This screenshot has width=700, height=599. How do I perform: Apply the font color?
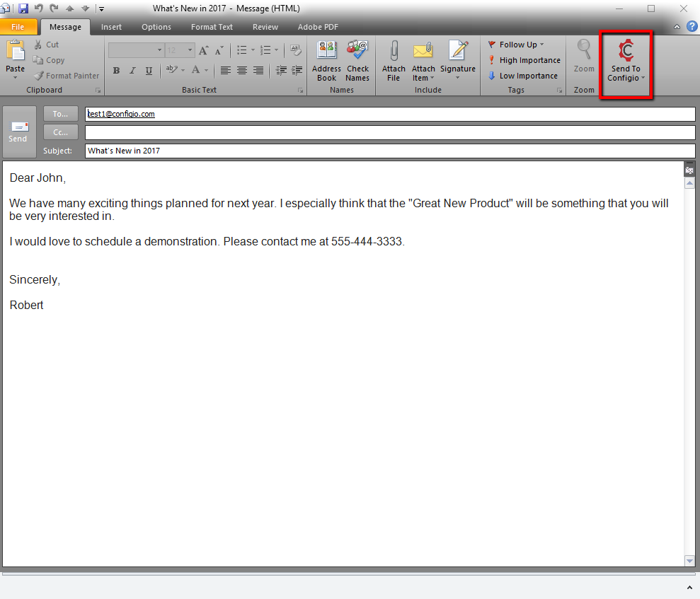[195, 71]
